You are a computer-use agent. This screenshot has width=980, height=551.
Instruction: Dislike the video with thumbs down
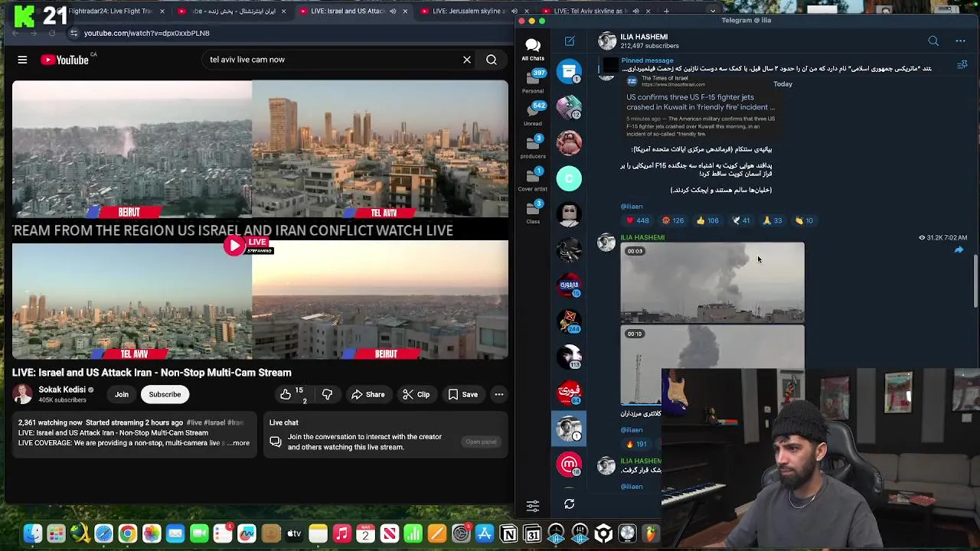pos(328,394)
